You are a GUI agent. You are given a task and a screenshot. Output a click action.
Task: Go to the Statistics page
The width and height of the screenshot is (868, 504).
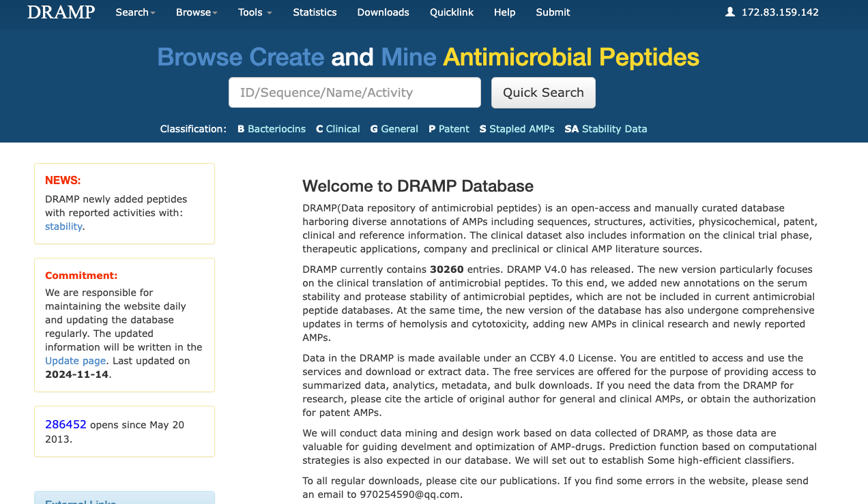pyautogui.click(x=315, y=12)
